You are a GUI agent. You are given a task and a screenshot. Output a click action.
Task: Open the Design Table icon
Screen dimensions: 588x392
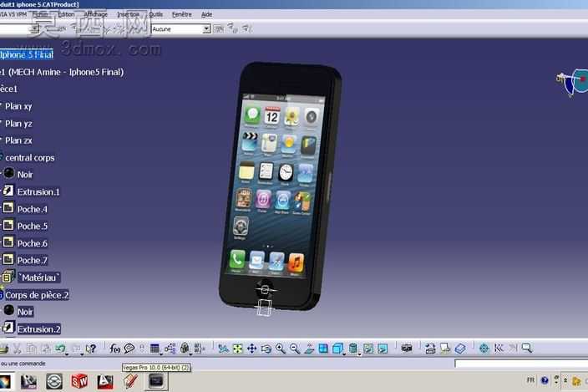155,349
